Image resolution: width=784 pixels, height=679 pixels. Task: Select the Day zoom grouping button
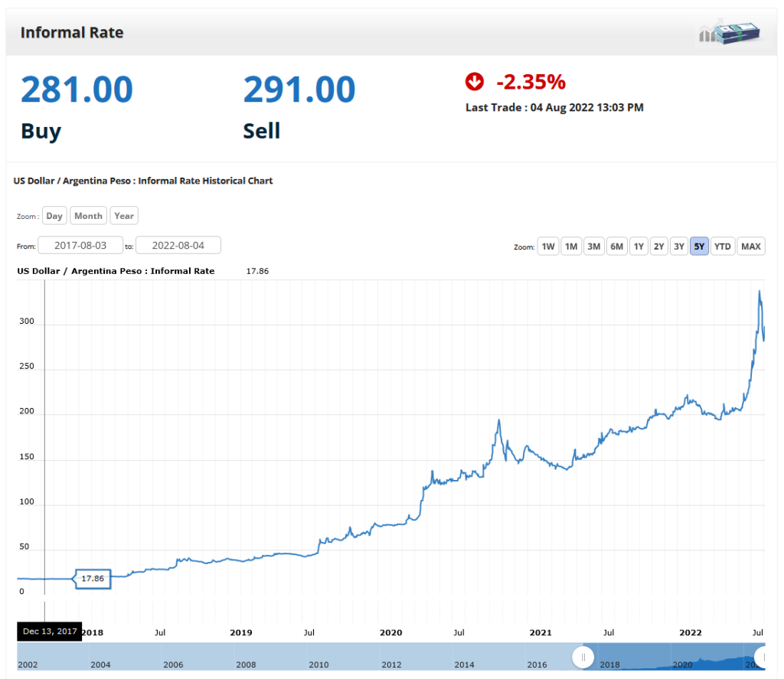pyautogui.click(x=54, y=216)
